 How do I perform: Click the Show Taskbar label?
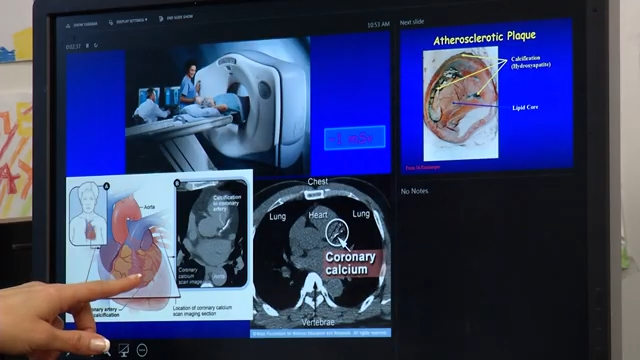click(85, 24)
